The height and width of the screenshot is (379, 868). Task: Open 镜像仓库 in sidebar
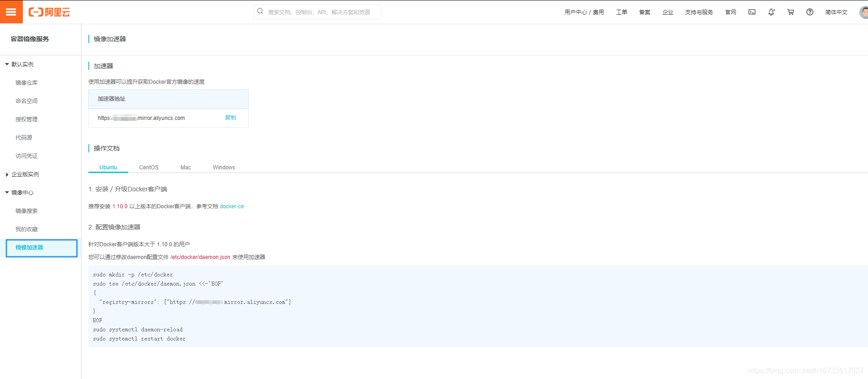[27, 83]
